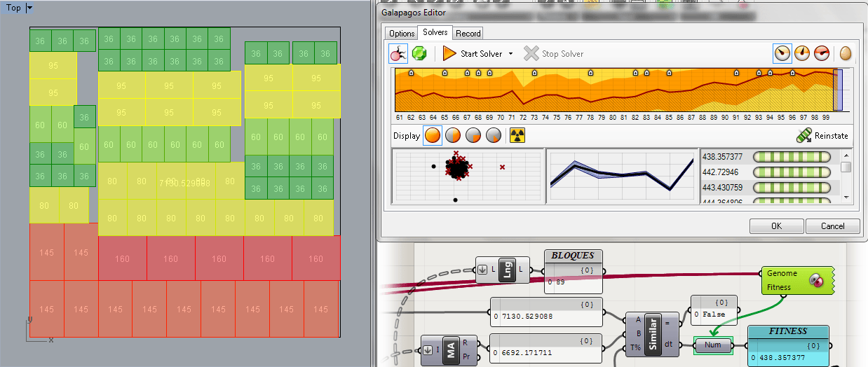Enable the fast red gauge toggle
The width and height of the screenshot is (868, 367).
pyautogui.click(x=822, y=53)
